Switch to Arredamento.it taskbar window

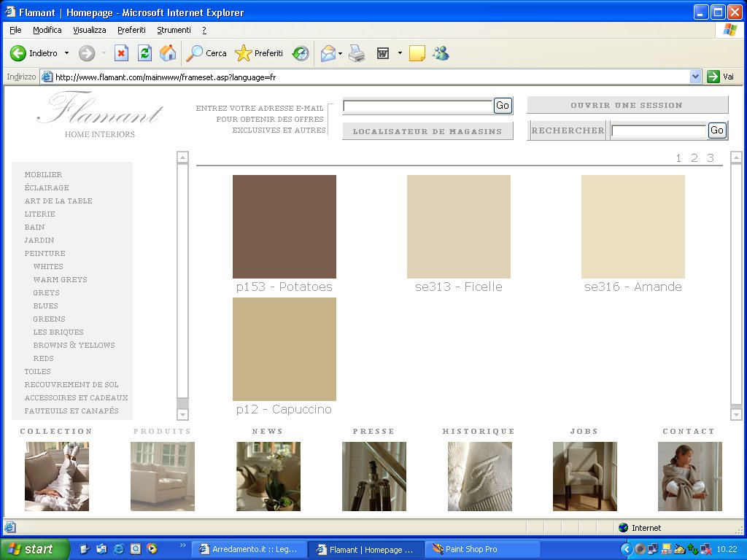[x=248, y=549]
